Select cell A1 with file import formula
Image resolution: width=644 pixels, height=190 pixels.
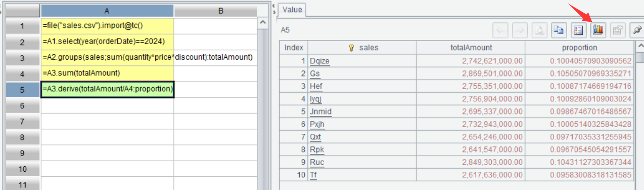coord(108,25)
